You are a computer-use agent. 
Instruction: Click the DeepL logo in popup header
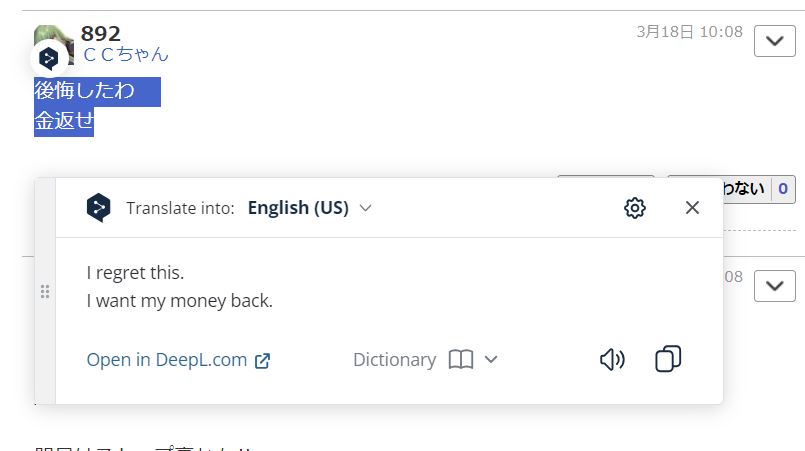tap(99, 208)
